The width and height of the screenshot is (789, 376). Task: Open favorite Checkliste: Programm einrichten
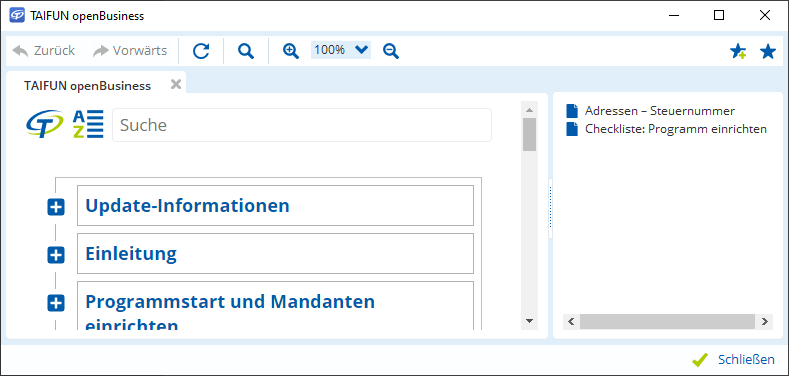(676, 129)
